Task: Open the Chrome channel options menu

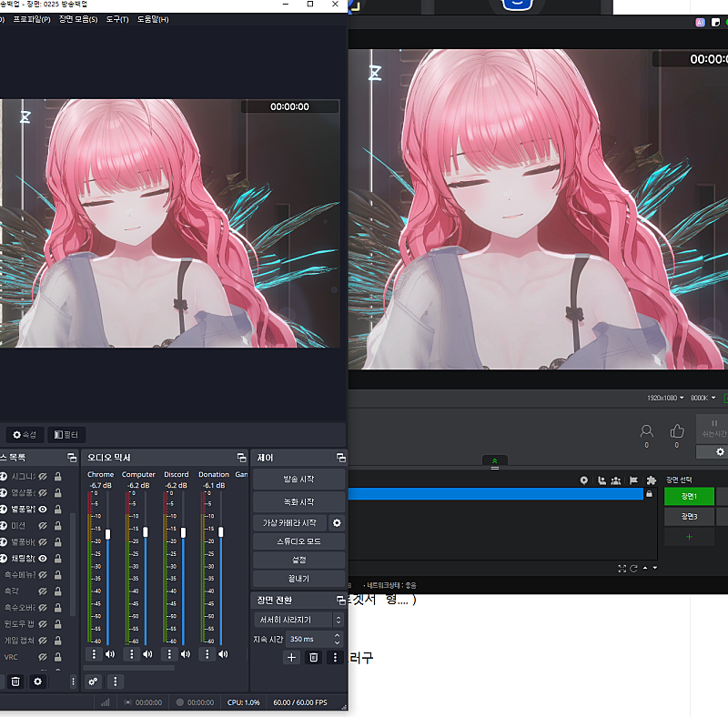Action: click(x=95, y=654)
